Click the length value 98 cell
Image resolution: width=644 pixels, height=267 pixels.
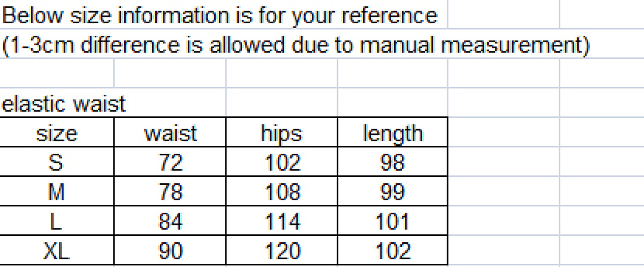tap(392, 162)
